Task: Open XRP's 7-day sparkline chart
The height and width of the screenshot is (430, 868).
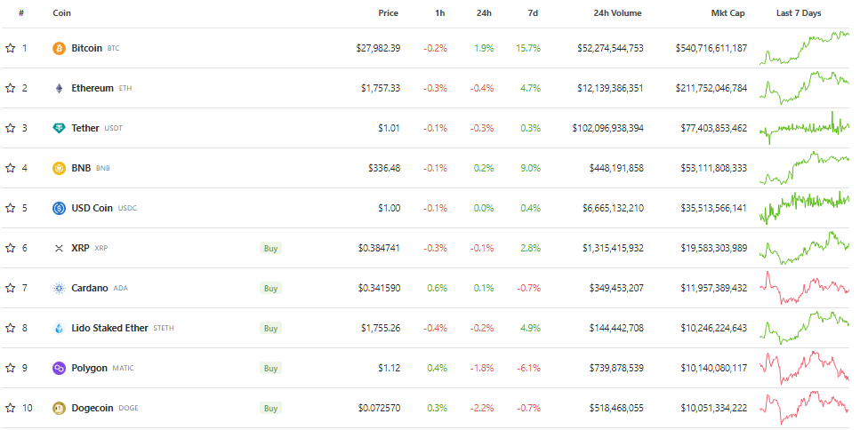Action: click(804, 248)
